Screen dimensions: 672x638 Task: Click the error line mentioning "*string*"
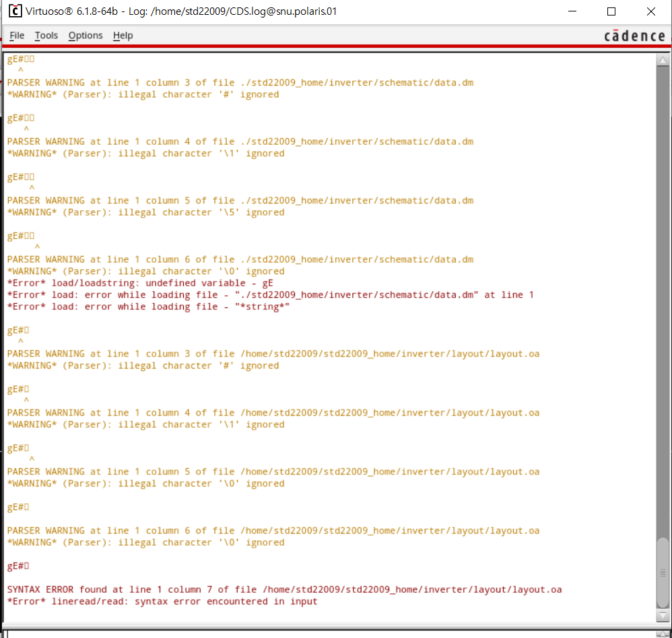pyautogui.click(x=148, y=307)
